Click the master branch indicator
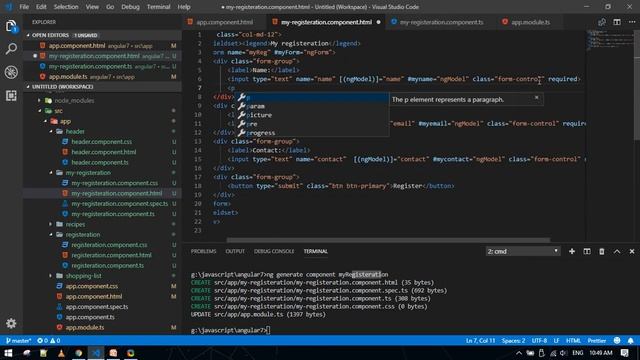The height and width of the screenshot is (360, 640). point(18,340)
